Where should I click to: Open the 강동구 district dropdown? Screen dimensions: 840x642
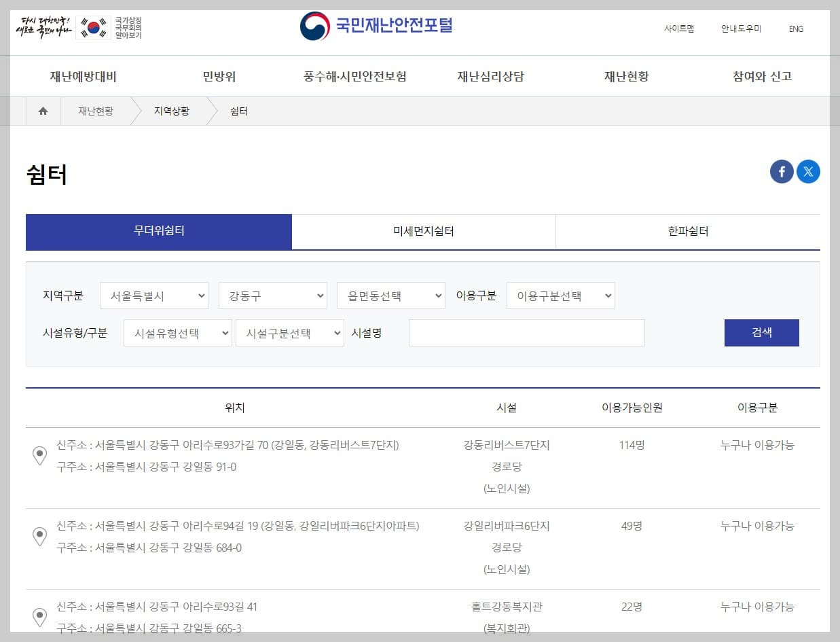coord(272,296)
